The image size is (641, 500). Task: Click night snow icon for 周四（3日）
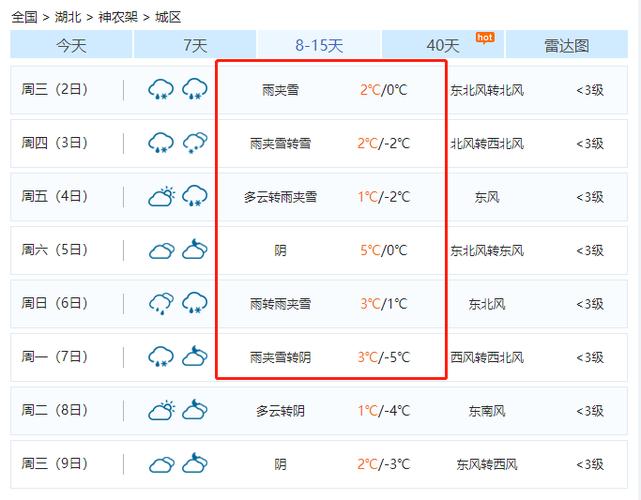(195, 143)
